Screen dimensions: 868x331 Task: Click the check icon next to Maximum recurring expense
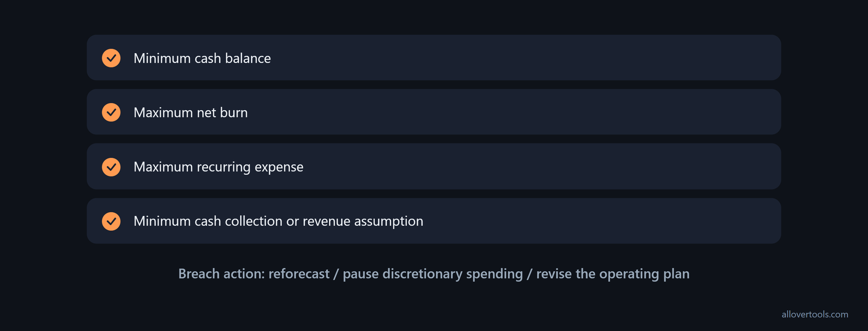111,167
